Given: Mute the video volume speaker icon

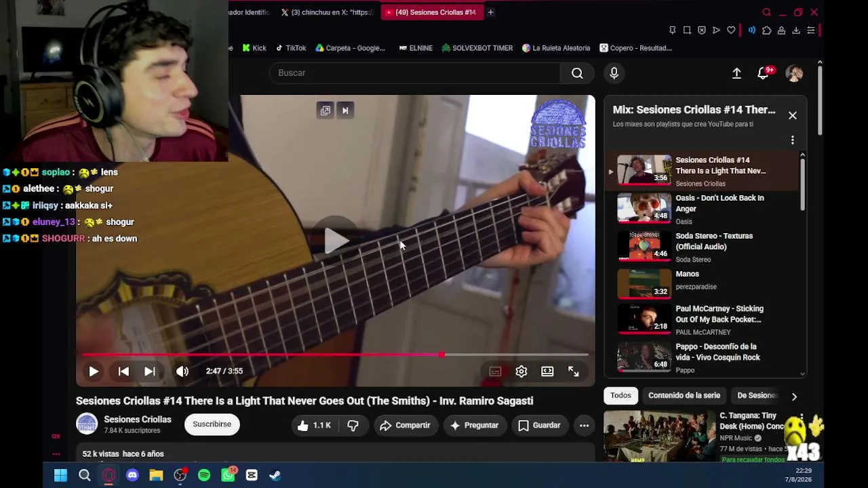Looking at the screenshot, I should (182, 371).
